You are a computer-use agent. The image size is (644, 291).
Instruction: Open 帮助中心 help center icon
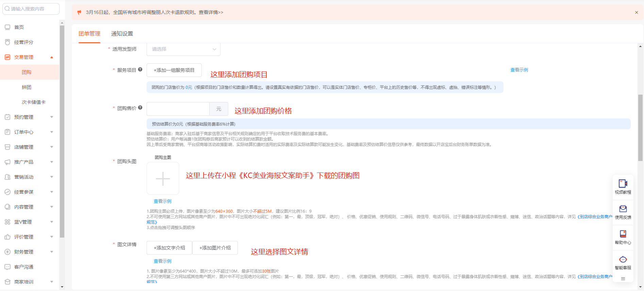pyautogui.click(x=623, y=234)
